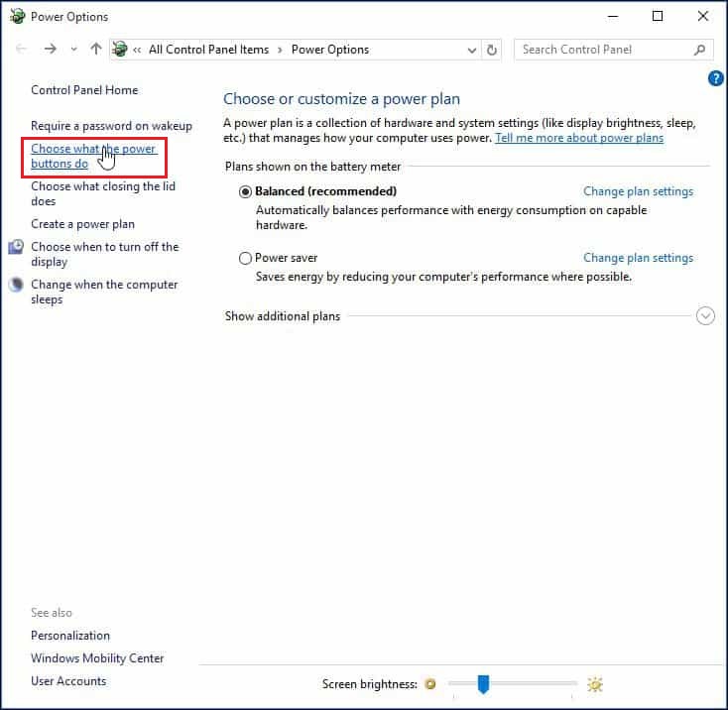Select the Power saver plan radio button
728x710 pixels.
(246, 258)
